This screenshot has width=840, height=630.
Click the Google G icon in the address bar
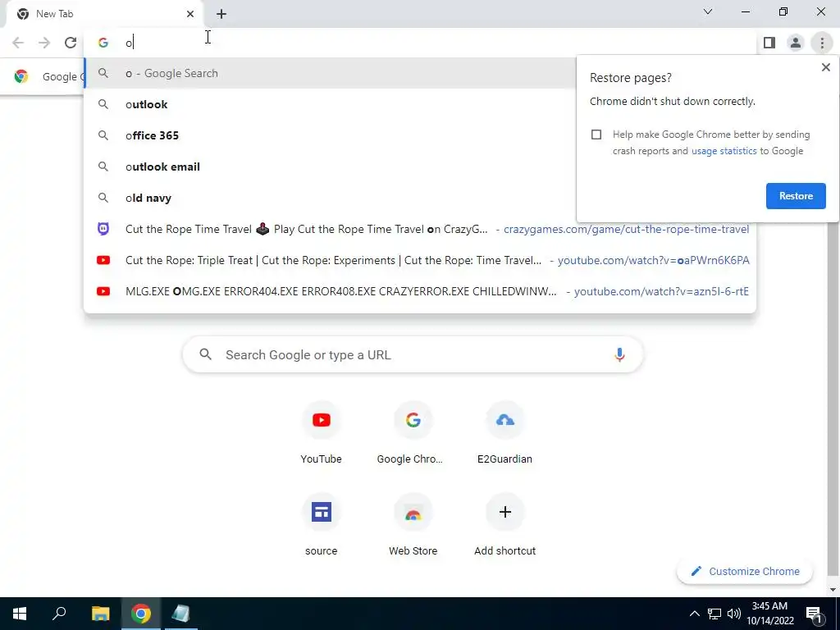[103, 43]
